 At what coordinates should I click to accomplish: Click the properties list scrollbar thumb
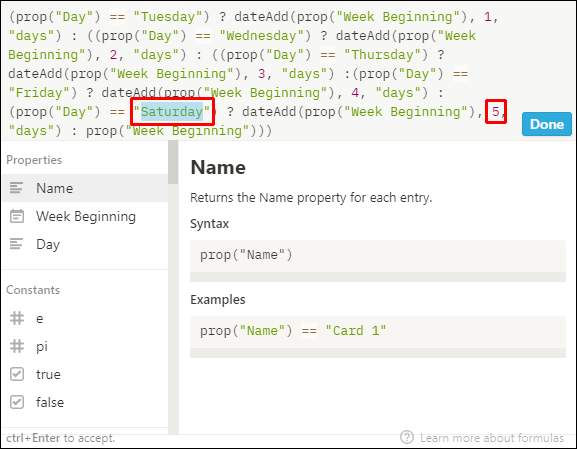(x=173, y=162)
